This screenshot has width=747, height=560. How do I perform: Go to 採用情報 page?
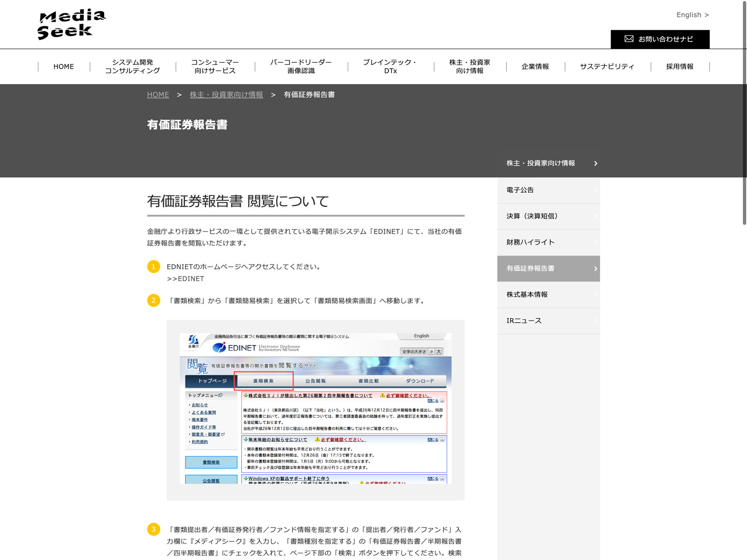[679, 67]
